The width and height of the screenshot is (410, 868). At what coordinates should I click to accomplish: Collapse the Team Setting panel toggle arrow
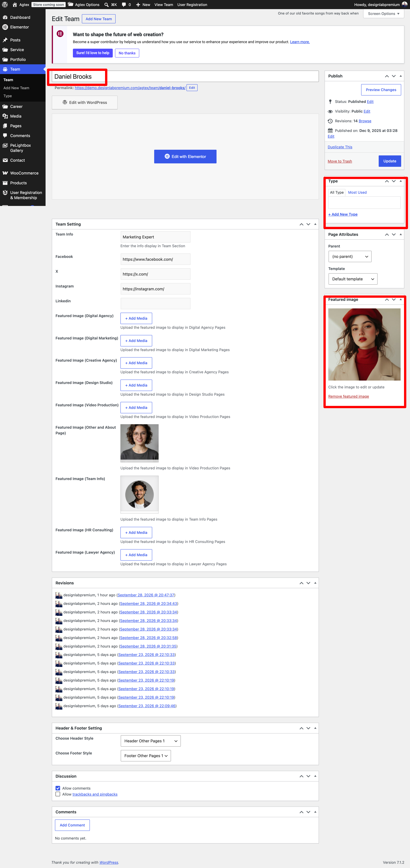tap(315, 224)
